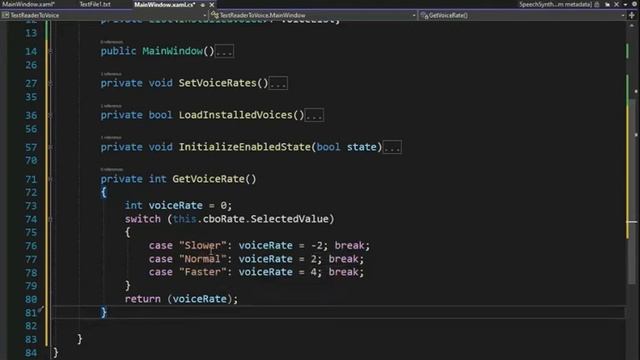Open the TextFile1.txt tab
The image size is (640, 360).
(x=95, y=4)
